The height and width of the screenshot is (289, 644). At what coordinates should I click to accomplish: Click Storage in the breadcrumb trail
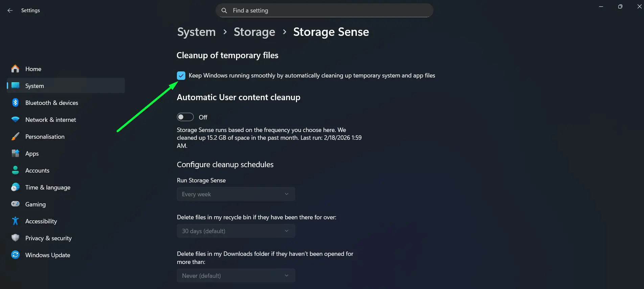coord(254,32)
